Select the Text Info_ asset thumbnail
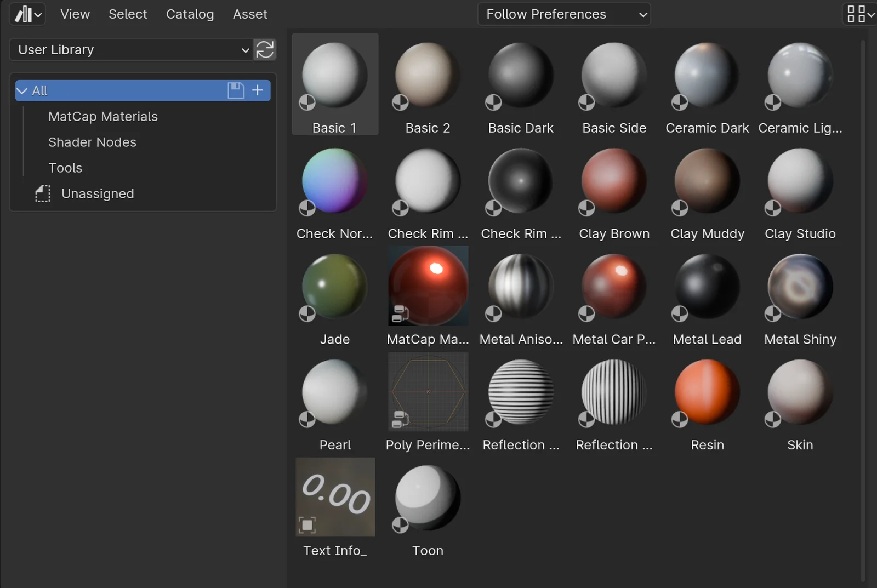Image resolution: width=877 pixels, height=588 pixels. 335,498
